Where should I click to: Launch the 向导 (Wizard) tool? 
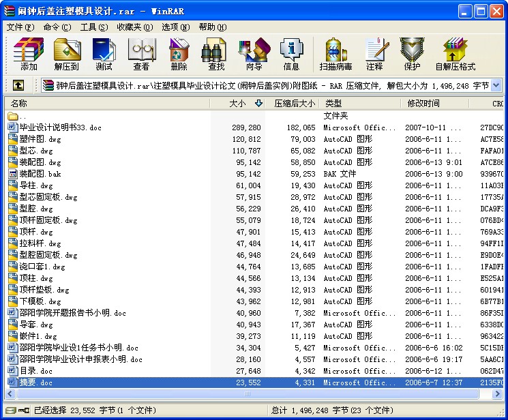(254, 54)
